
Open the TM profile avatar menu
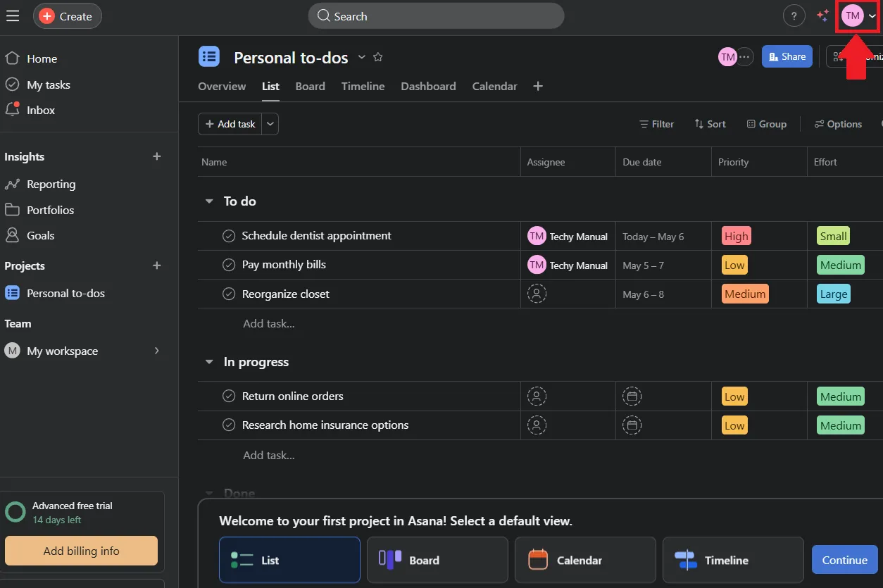(858, 16)
